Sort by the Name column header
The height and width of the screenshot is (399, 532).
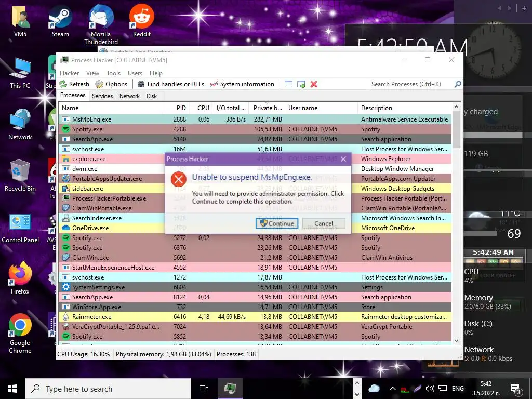tap(111, 108)
